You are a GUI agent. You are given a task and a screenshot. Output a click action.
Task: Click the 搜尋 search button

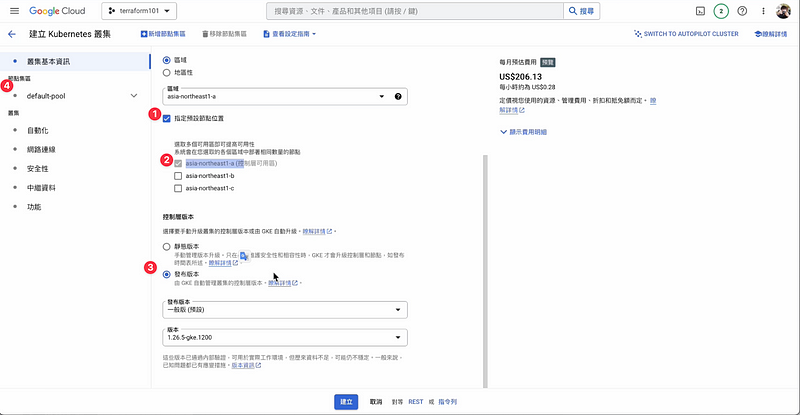[x=582, y=11]
